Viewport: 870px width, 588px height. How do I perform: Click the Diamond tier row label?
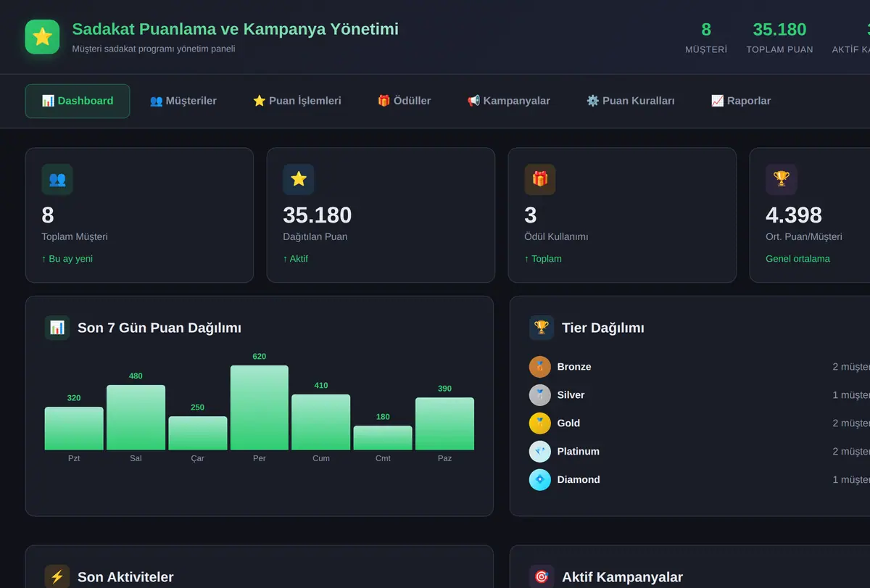(579, 480)
